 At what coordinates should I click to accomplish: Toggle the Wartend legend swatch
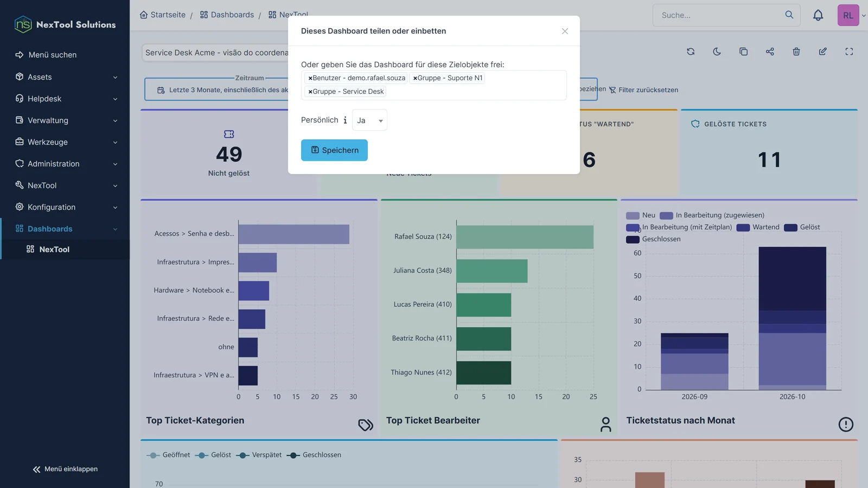point(743,227)
